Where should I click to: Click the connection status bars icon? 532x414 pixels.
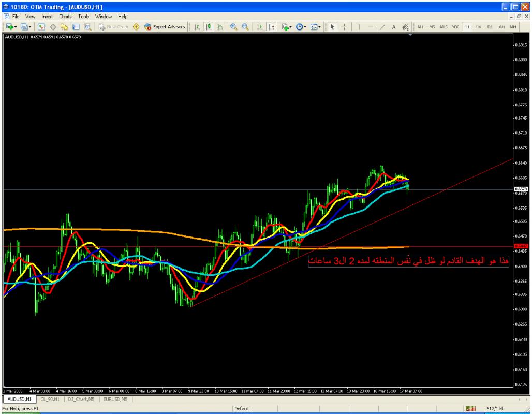coord(470,409)
